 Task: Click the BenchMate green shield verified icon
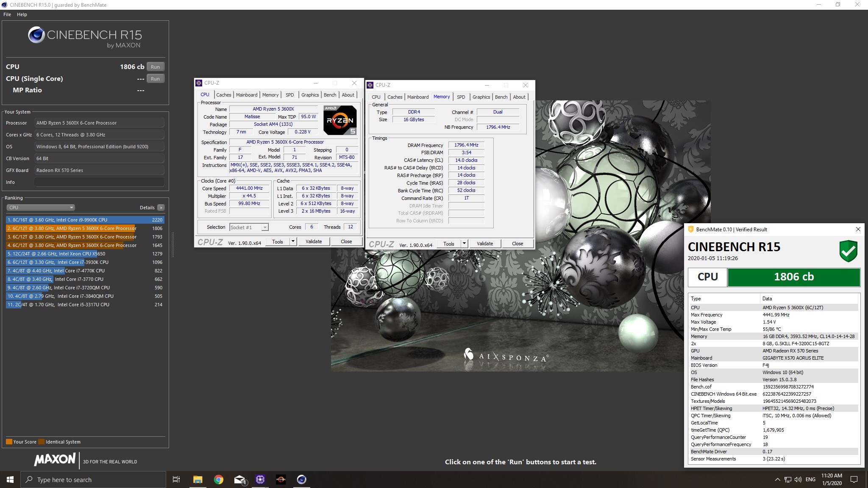coord(849,251)
